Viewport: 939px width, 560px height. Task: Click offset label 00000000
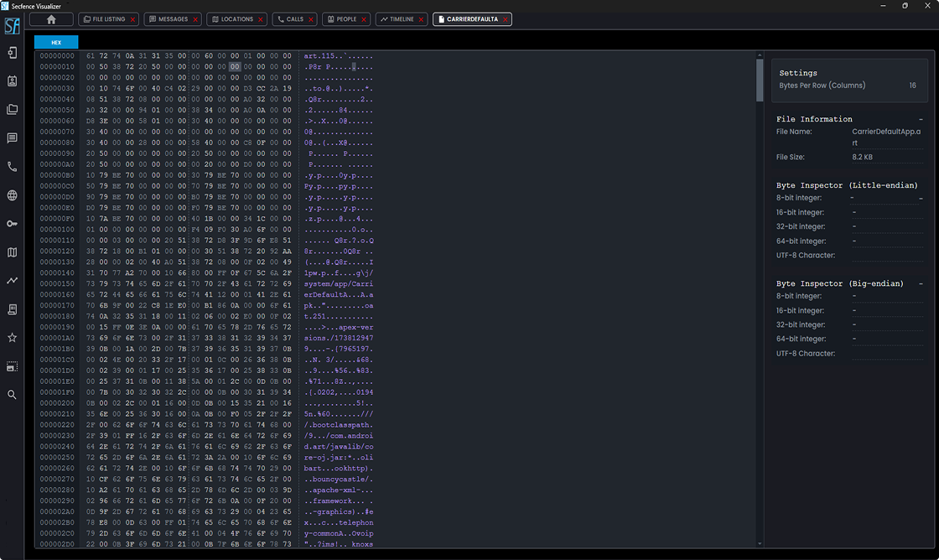tap(57, 55)
